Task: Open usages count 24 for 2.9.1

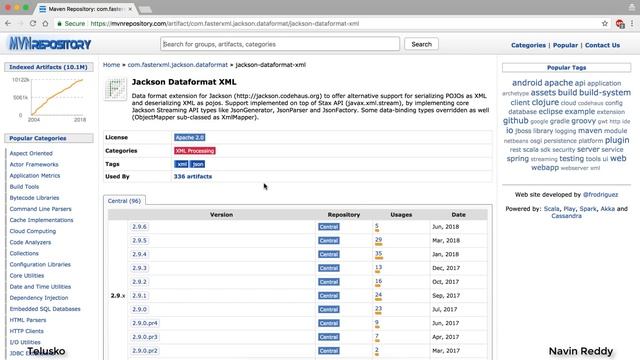Action: (378, 295)
